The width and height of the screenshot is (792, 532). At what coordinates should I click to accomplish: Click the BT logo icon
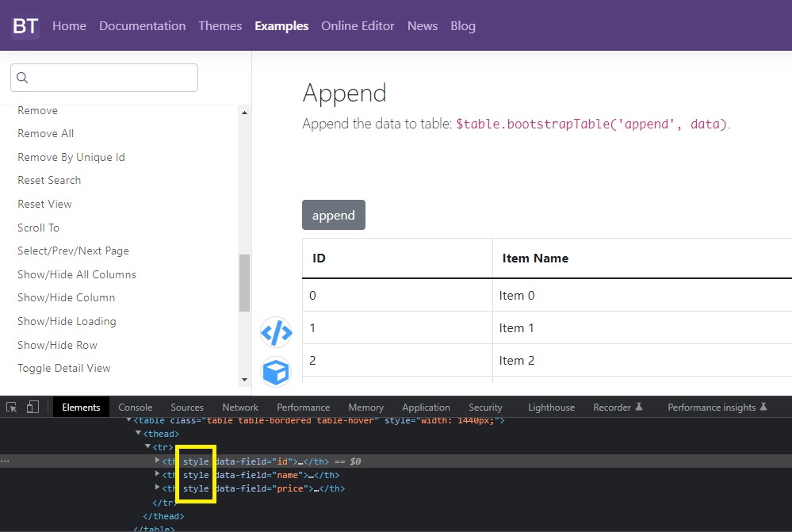pos(25,25)
